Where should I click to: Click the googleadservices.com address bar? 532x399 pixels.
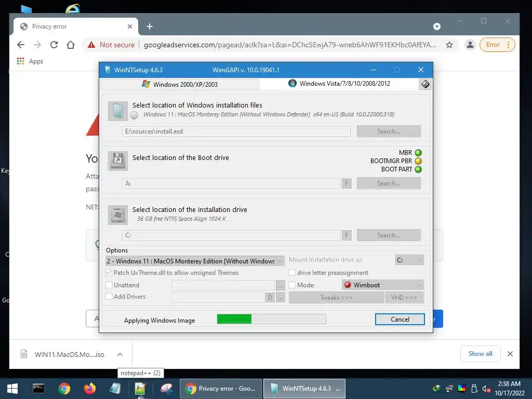point(290,45)
